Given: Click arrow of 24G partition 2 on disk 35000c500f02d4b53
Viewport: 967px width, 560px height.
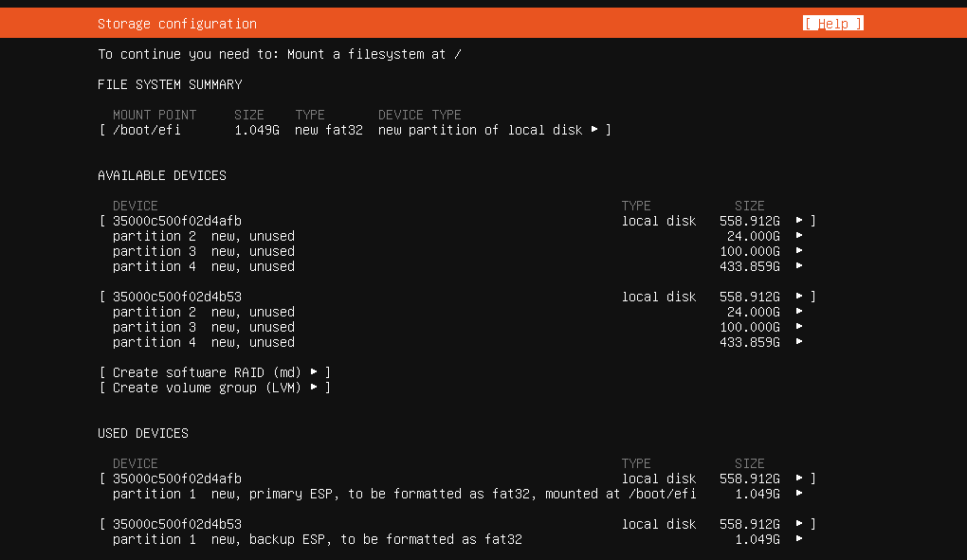Looking at the screenshot, I should click(799, 312).
